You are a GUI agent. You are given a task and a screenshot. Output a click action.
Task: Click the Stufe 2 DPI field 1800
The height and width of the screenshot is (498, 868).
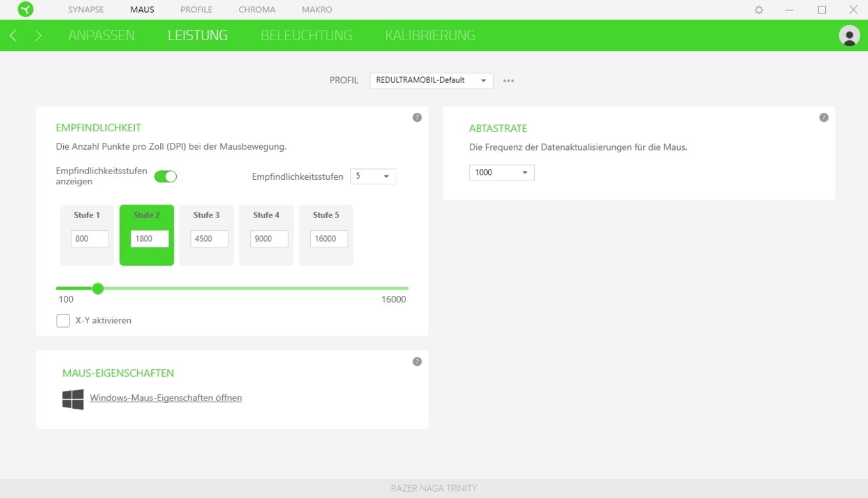[150, 238]
